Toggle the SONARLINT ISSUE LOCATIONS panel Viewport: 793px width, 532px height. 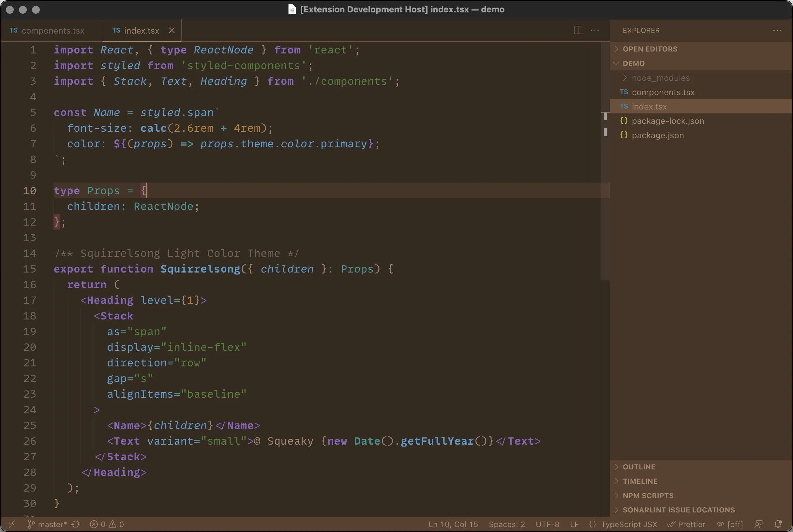point(679,510)
